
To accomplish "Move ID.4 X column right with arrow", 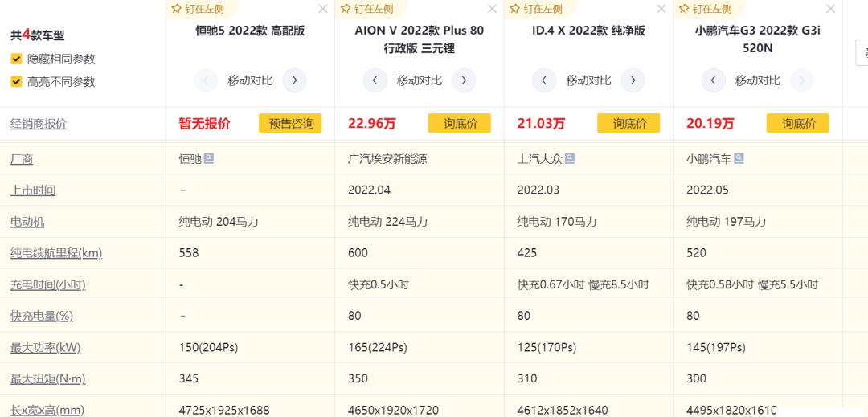I will 633,80.
